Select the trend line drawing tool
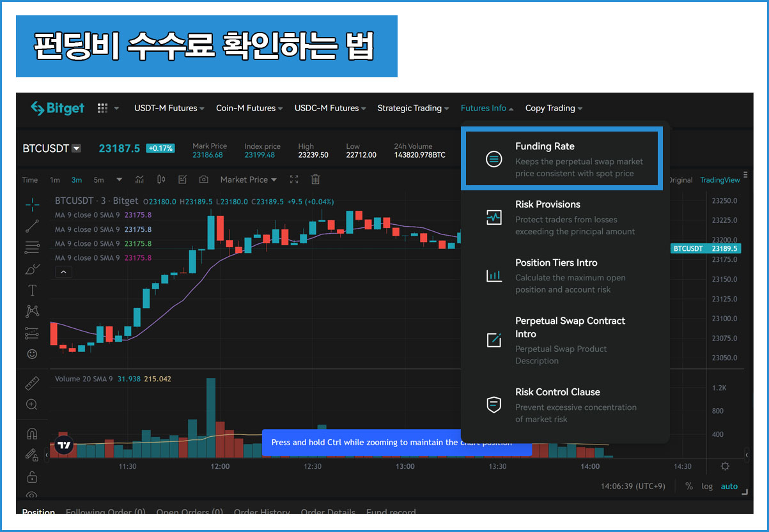 click(x=32, y=225)
